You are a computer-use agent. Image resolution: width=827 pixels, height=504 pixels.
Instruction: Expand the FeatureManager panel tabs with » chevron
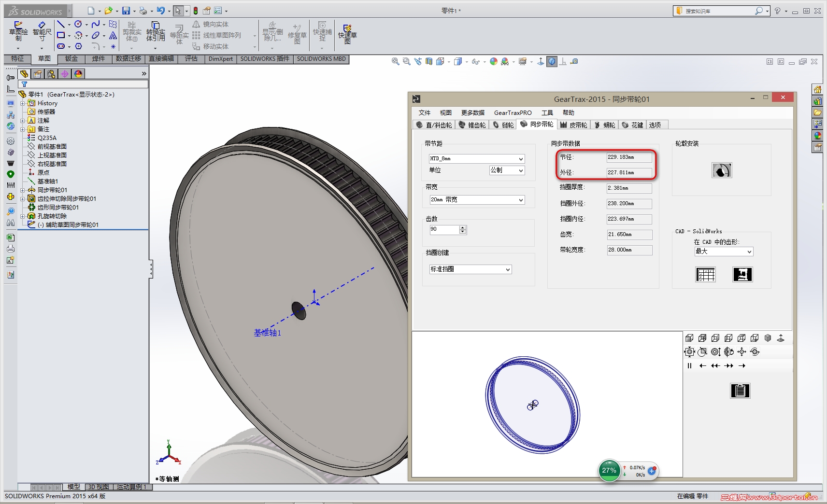(x=144, y=74)
